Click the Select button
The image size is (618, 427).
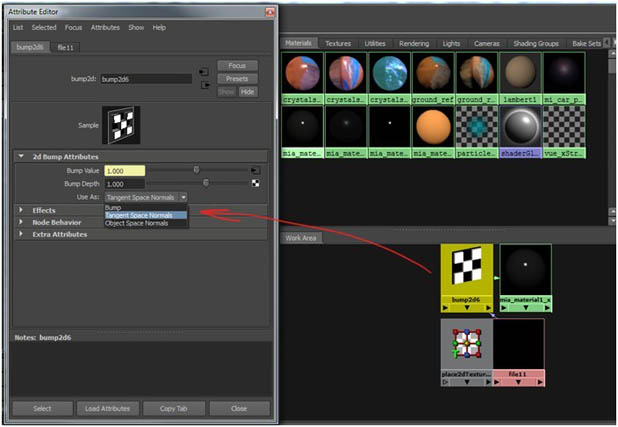(x=42, y=408)
